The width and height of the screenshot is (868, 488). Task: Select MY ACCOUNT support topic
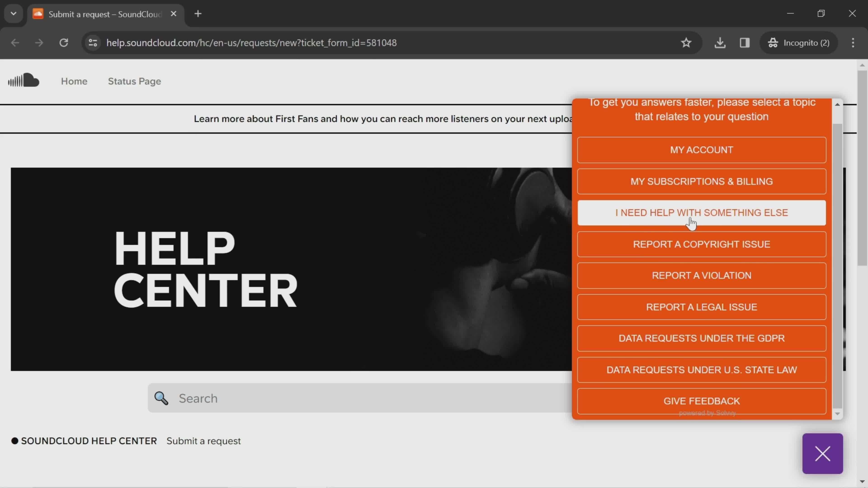coord(702,150)
